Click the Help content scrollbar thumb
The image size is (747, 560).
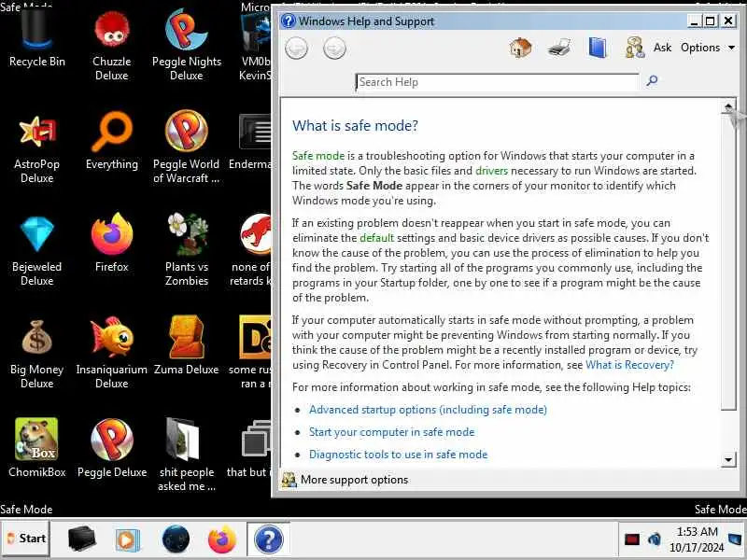(x=728, y=262)
